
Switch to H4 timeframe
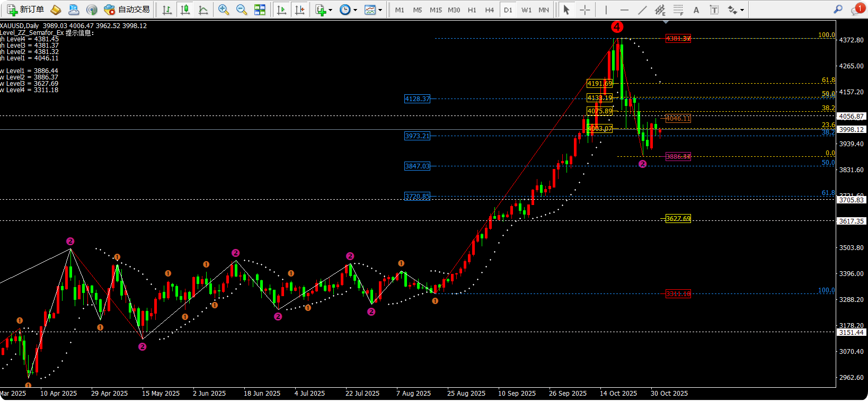point(490,10)
